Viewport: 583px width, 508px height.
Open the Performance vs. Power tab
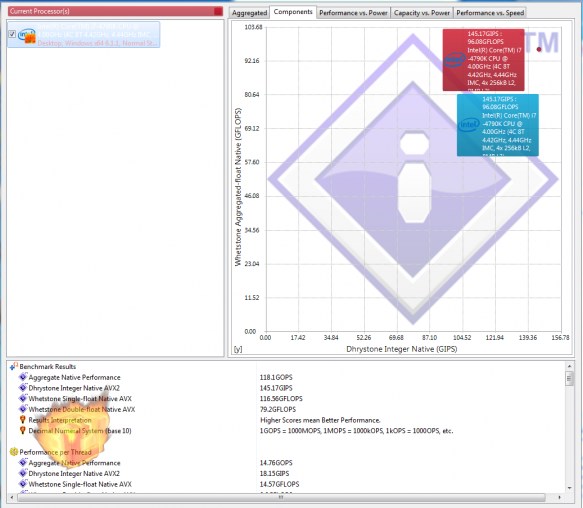[x=353, y=13]
